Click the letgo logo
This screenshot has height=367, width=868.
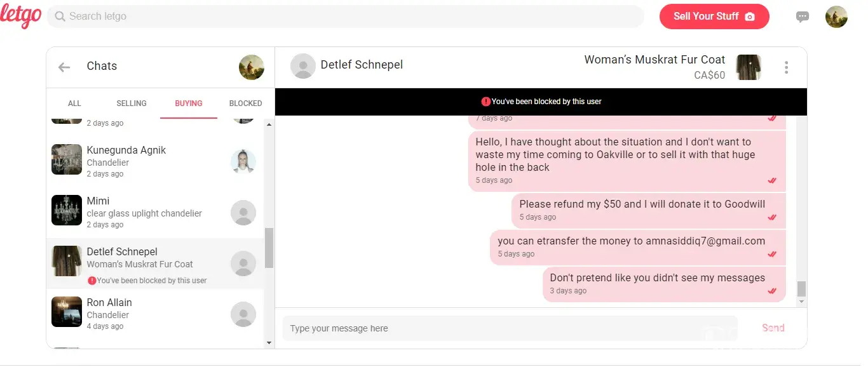click(x=20, y=16)
